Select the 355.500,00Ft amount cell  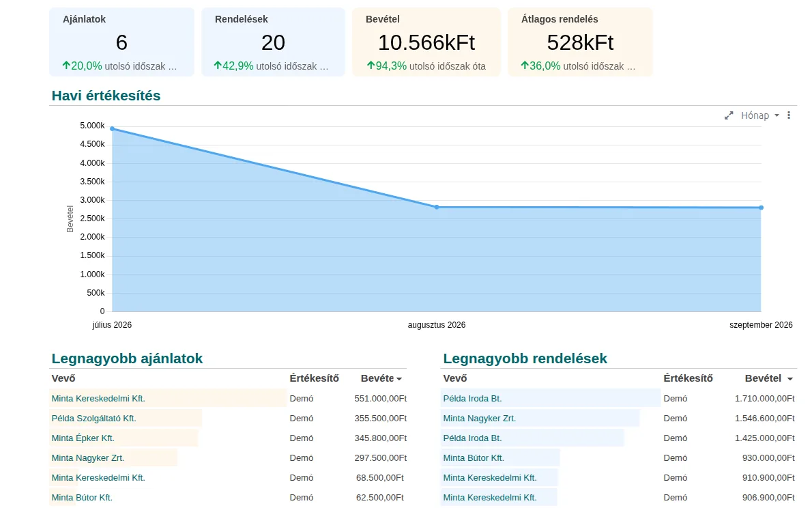(x=381, y=419)
